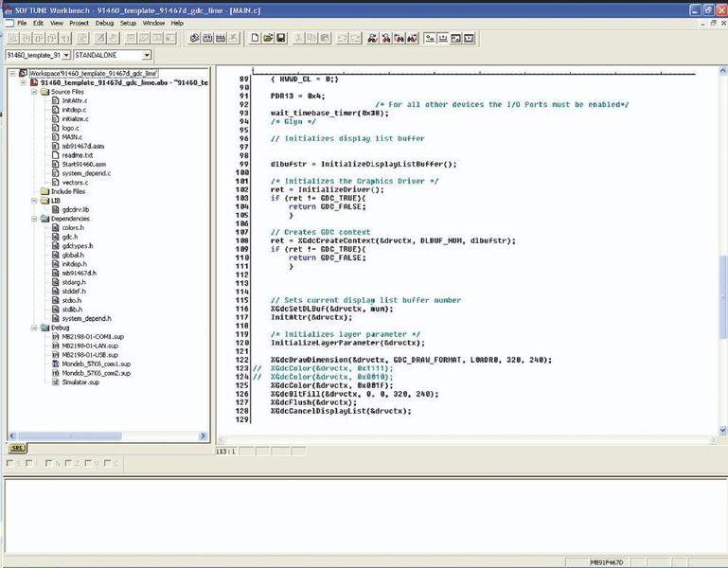Collapse the Source Files folder
This screenshot has width=728, height=568.
point(34,92)
